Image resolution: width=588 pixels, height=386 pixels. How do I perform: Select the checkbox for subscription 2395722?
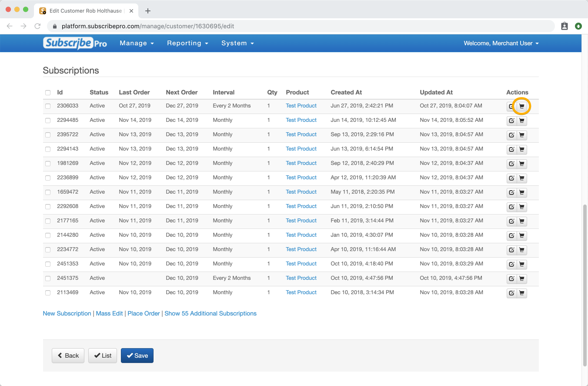48,135
